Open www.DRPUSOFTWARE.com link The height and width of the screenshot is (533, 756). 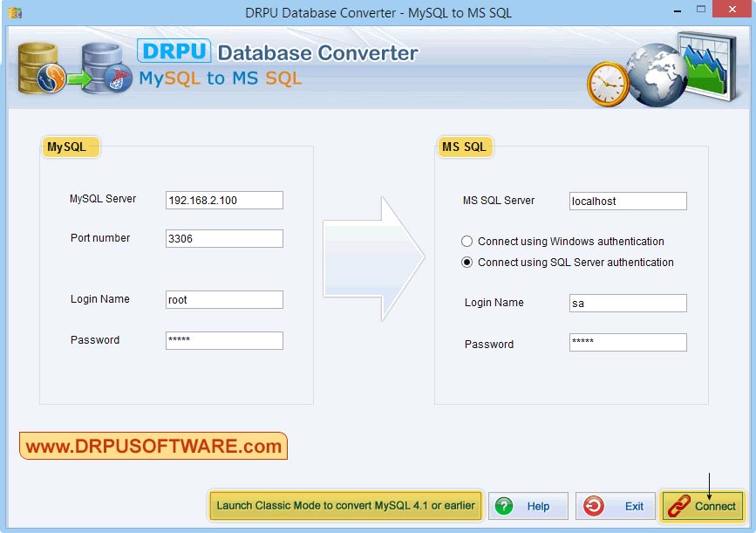(x=153, y=446)
